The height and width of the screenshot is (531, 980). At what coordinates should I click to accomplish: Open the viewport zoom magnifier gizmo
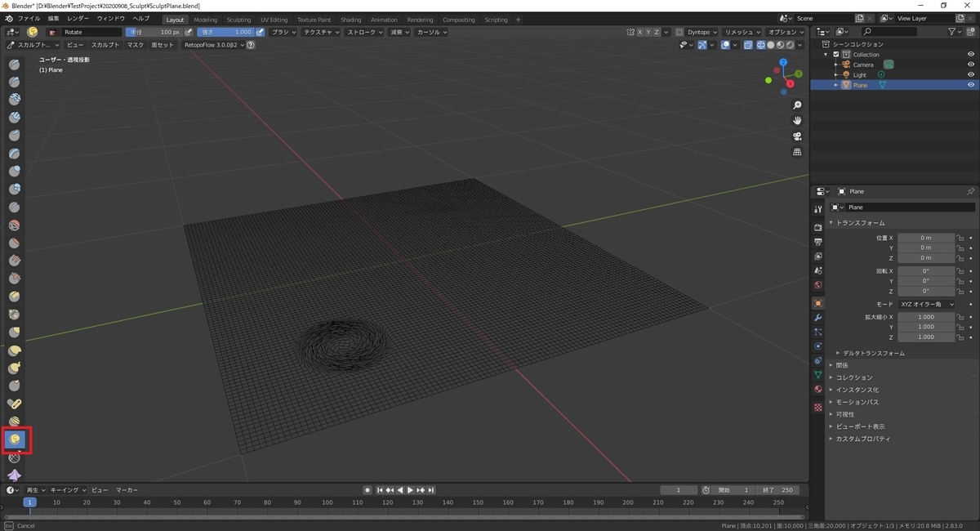(797, 105)
